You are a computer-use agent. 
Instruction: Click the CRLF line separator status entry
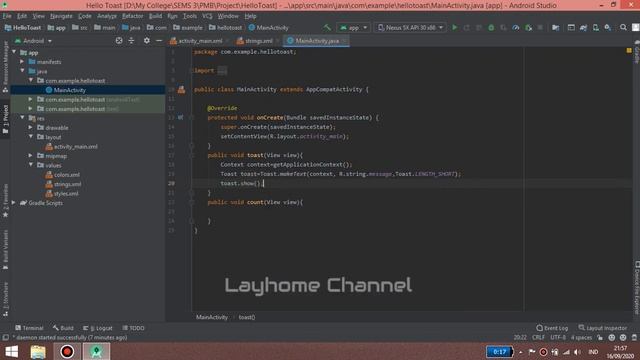tap(538, 338)
